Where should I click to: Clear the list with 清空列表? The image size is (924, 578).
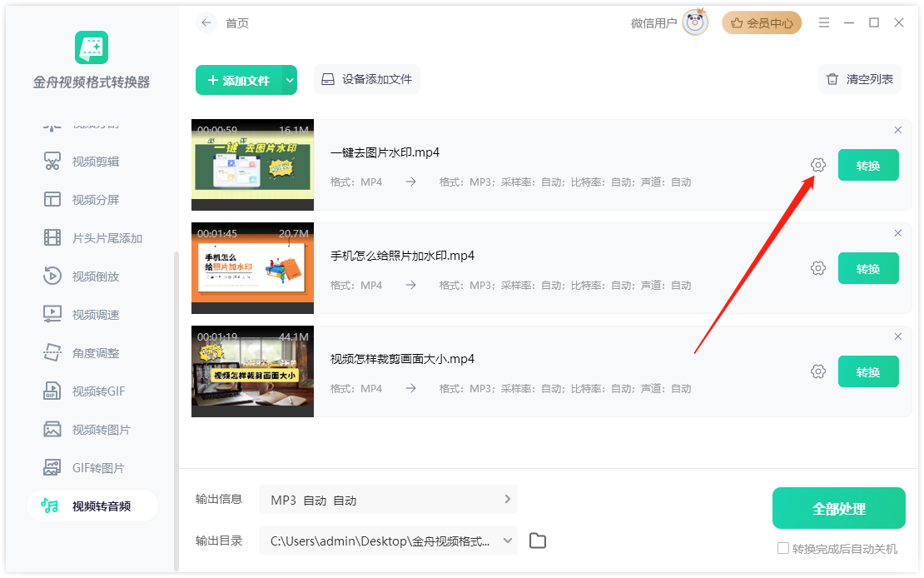pyautogui.click(x=859, y=79)
